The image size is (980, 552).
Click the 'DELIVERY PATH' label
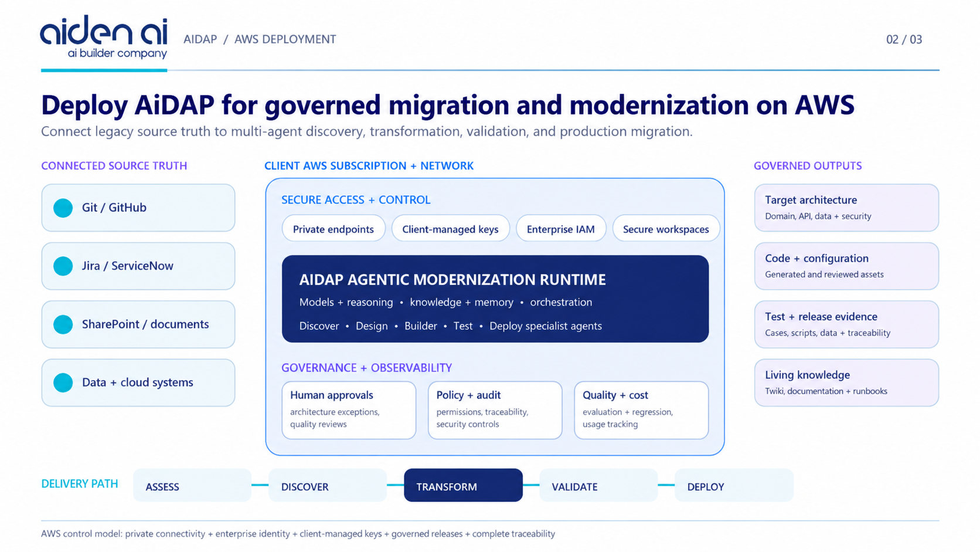pos(80,484)
